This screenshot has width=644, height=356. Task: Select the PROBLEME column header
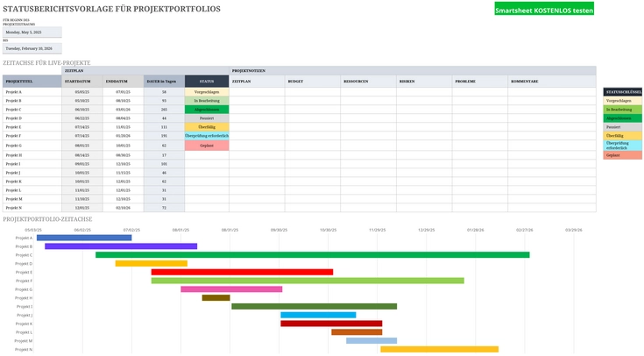(x=480, y=82)
